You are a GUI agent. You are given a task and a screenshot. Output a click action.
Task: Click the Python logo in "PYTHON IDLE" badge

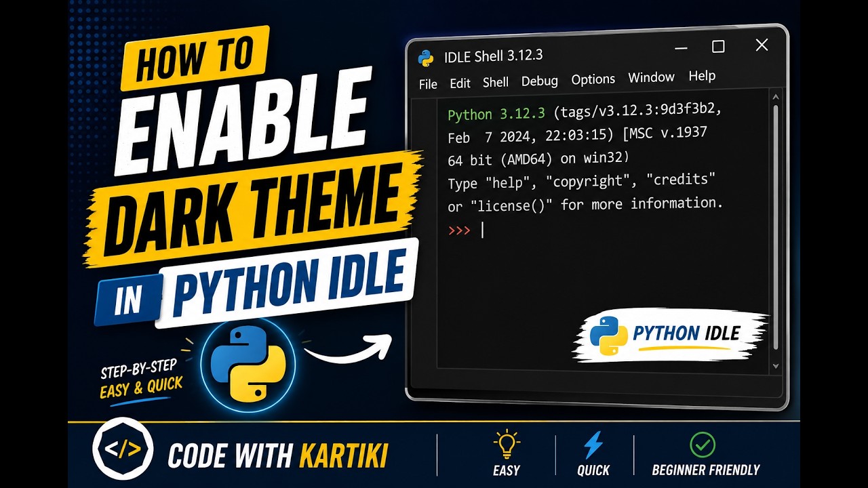(x=608, y=335)
